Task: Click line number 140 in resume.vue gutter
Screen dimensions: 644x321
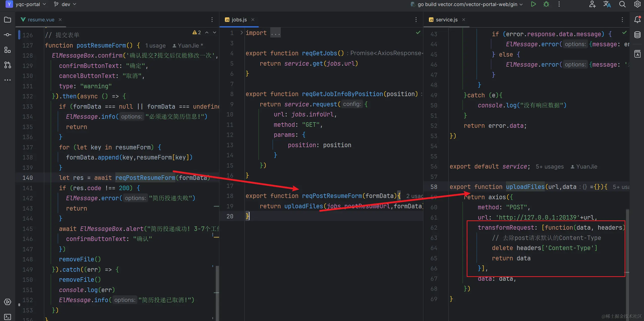Action: click(27, 178)
